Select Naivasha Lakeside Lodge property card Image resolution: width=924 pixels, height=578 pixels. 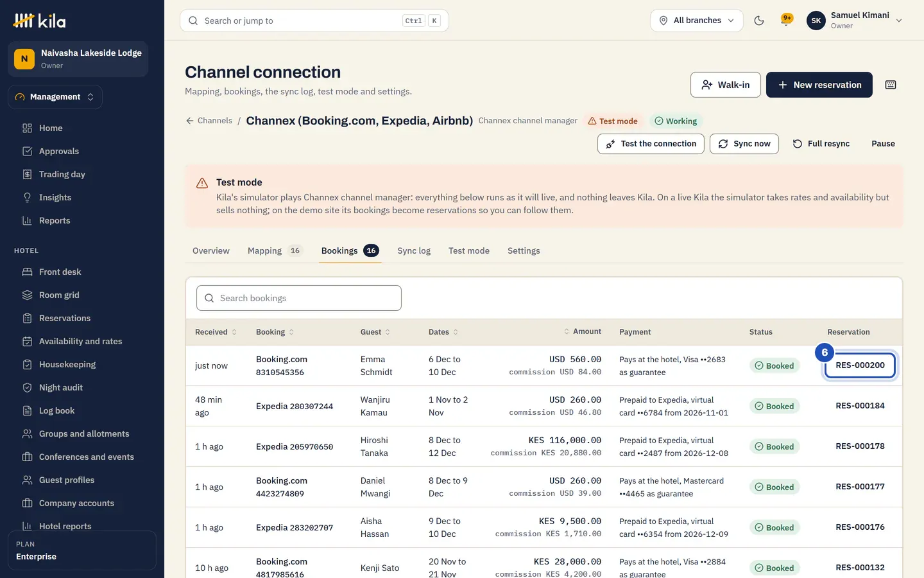click(78, 59)
